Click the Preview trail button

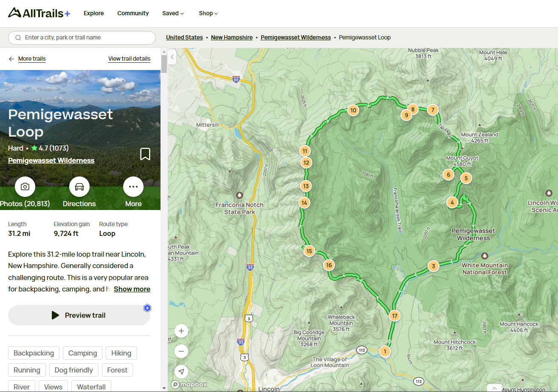(x=79, y=315)
